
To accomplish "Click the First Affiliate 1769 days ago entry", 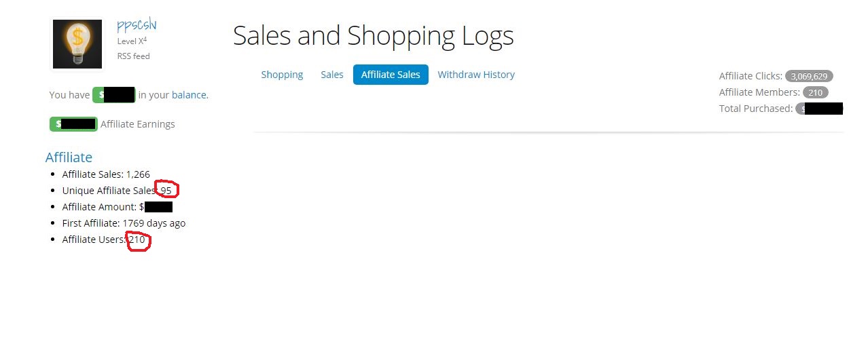I will pos(124,223).
